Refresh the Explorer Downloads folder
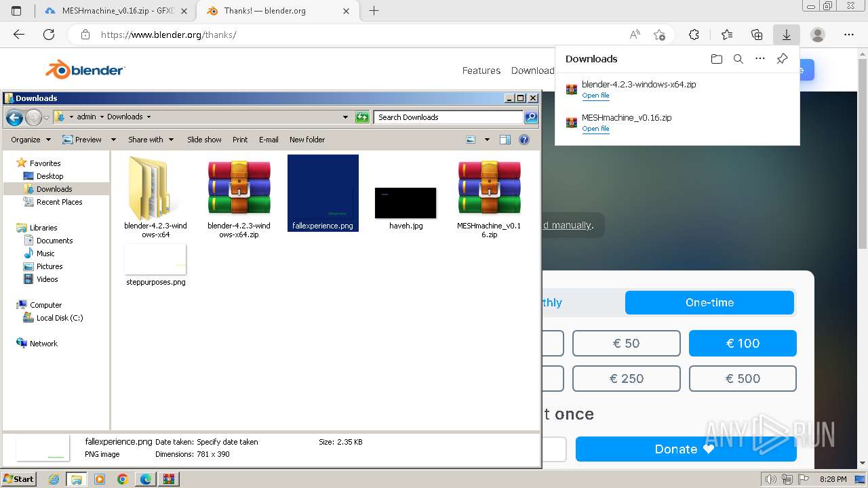Screen dimensions: 868x488 362,117
